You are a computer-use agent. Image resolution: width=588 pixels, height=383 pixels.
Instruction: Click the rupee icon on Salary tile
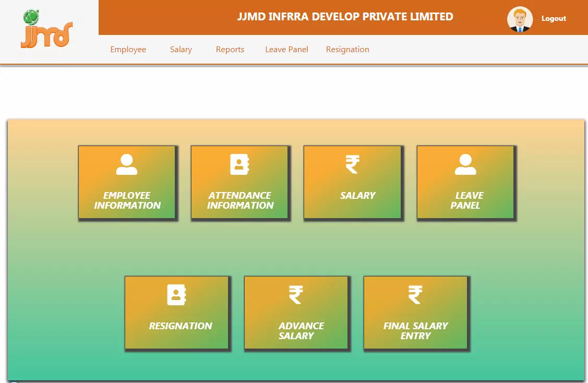352,164
